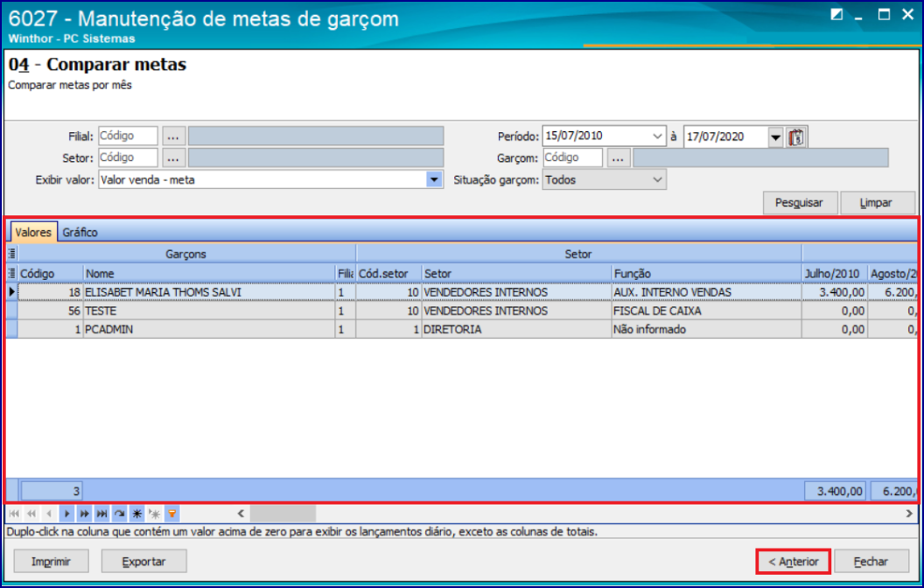Screen dimensions: 924x588
Task: Go to next record with single-right arrow
Action: pos(66,514)
